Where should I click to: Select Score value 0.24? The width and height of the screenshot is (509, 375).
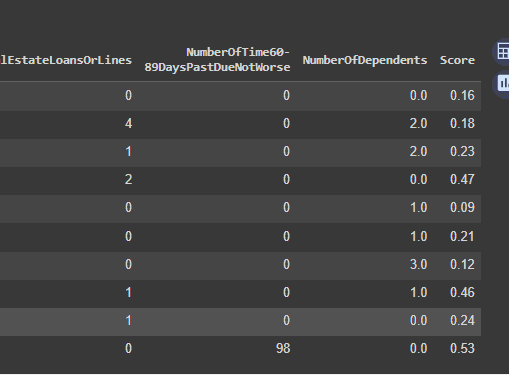[462, 321]
